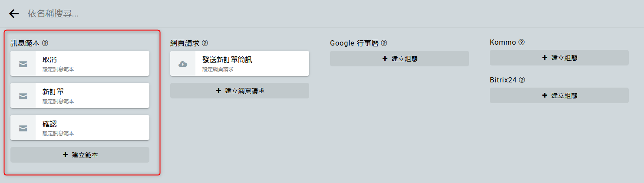Click envelope icon on 取消 template

click(23, 64)
